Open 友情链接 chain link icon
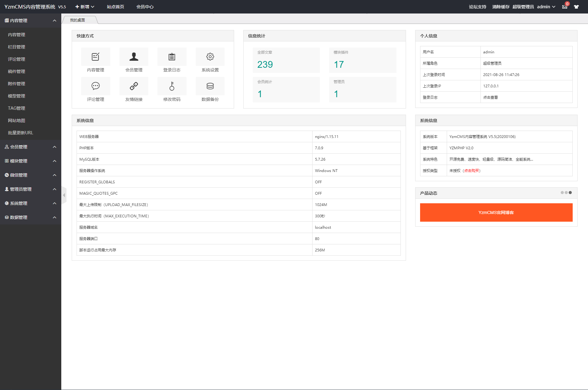 [134, 86]
